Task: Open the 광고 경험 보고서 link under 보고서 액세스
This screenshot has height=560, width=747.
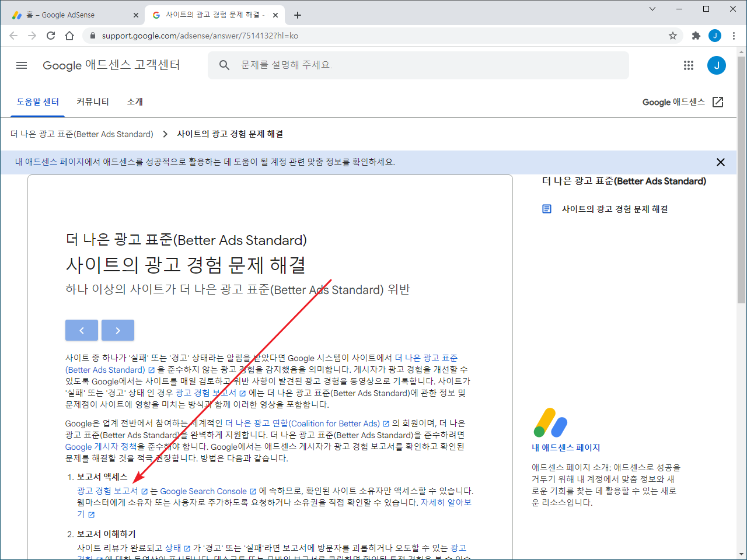Action: pos(112,491)
